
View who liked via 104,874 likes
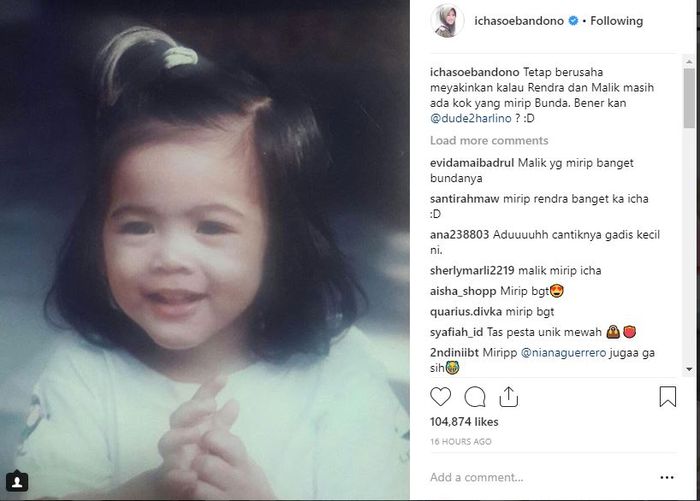464,422
